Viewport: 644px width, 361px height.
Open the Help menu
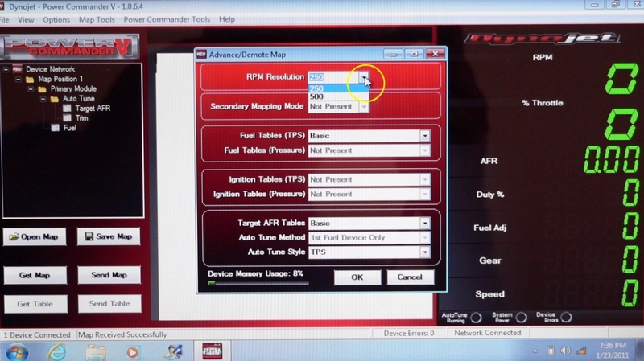coord(227,19)
